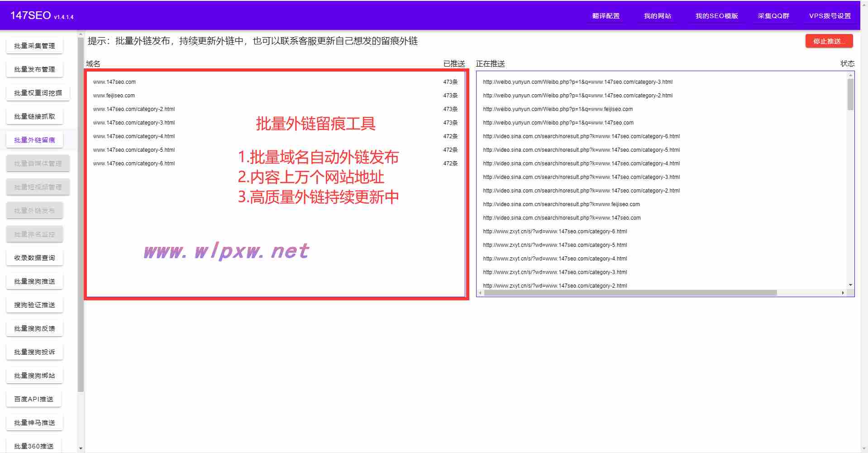Open 批量采集管理 in the sidebar

coord(34,46)
